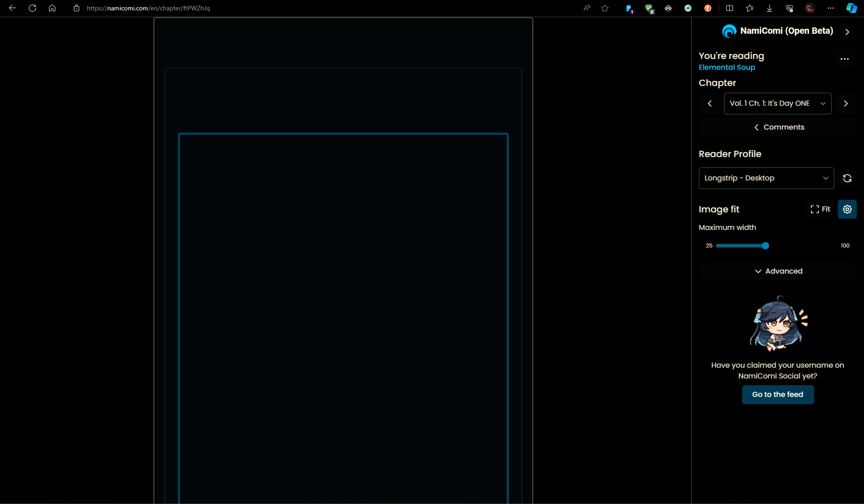Open the Elemental Soup title link
Screen dimensions: 864x504
[727, 67]
